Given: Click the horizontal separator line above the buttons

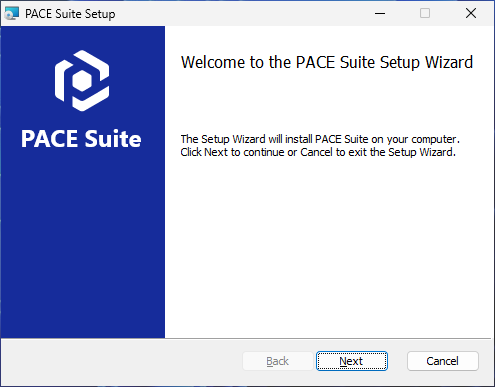Looking at the screenshot, I should pyautogui.click(x=246, y=339).
